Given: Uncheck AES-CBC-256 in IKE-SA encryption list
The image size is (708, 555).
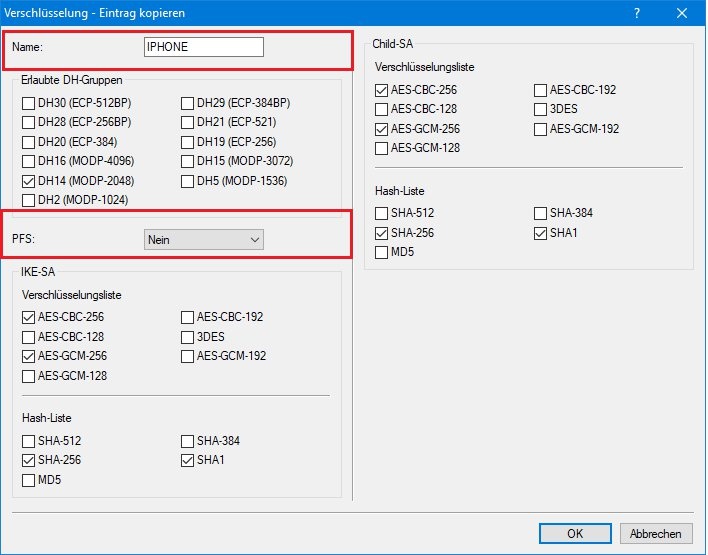Looking at the screenshot, I should coord(29,317).
